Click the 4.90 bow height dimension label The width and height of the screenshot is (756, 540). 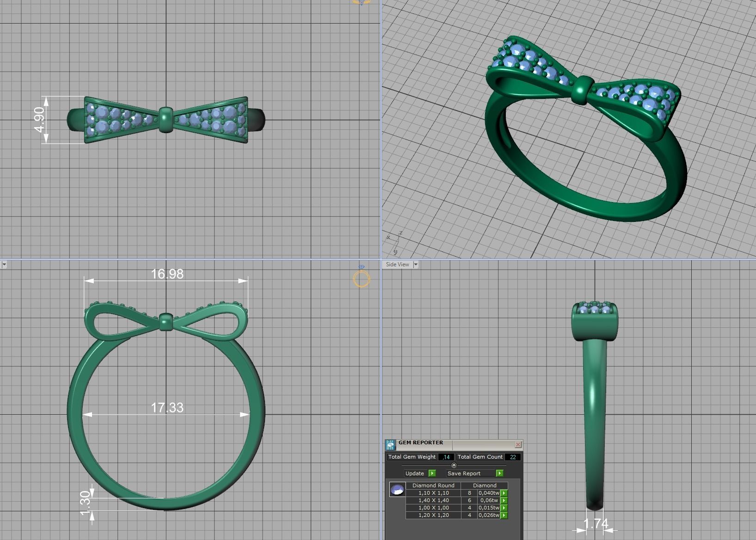click(x=40, y=120)
